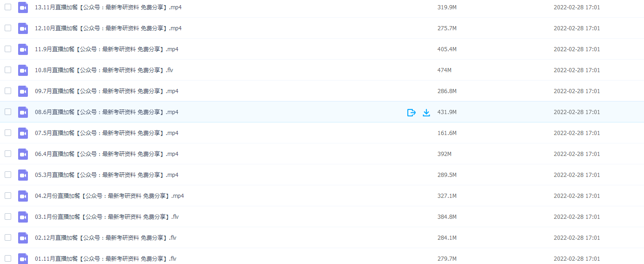
Task: Open file 11.9月直播加餐 mp4
Action: 106,49
